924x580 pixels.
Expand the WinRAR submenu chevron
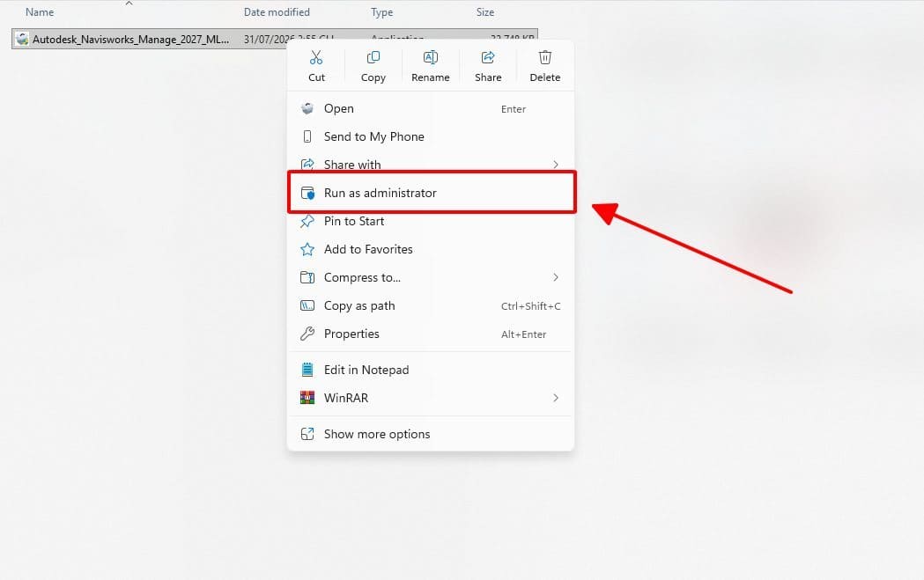pos(556,398)
